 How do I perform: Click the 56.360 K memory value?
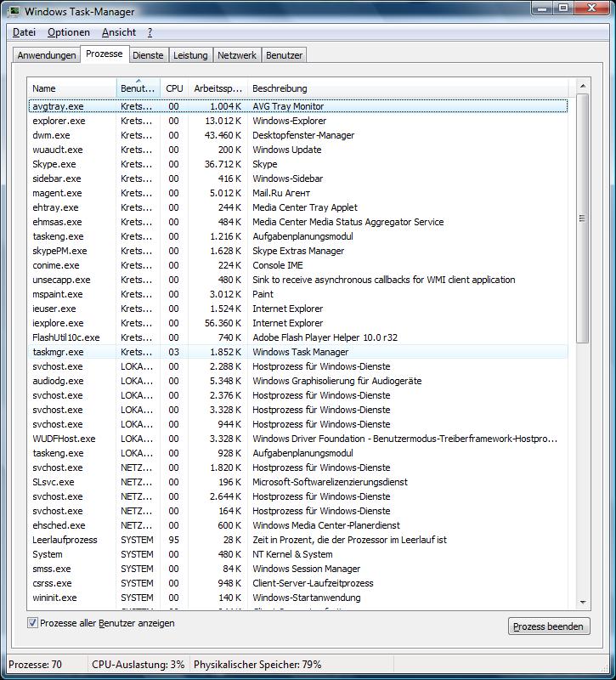[x=223, y=323]
